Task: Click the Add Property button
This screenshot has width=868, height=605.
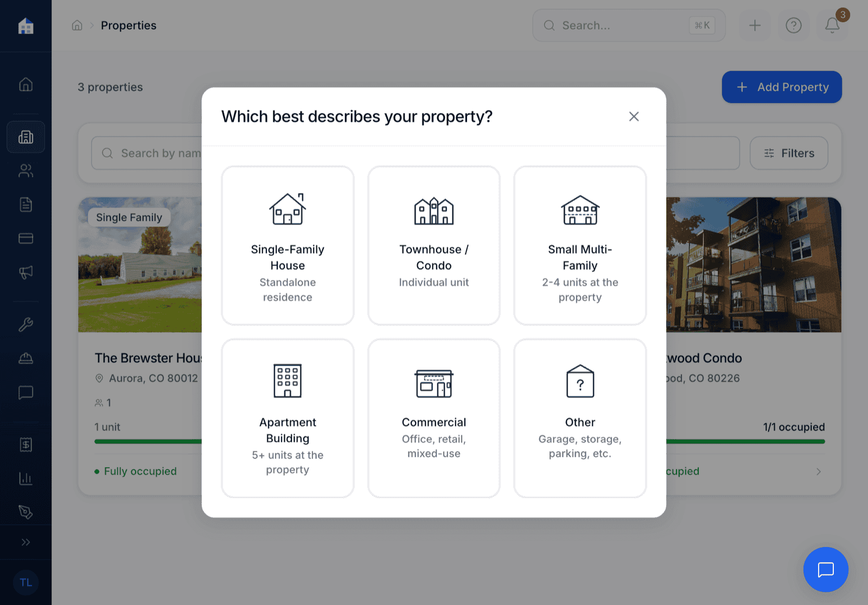Action: (781, 87)
